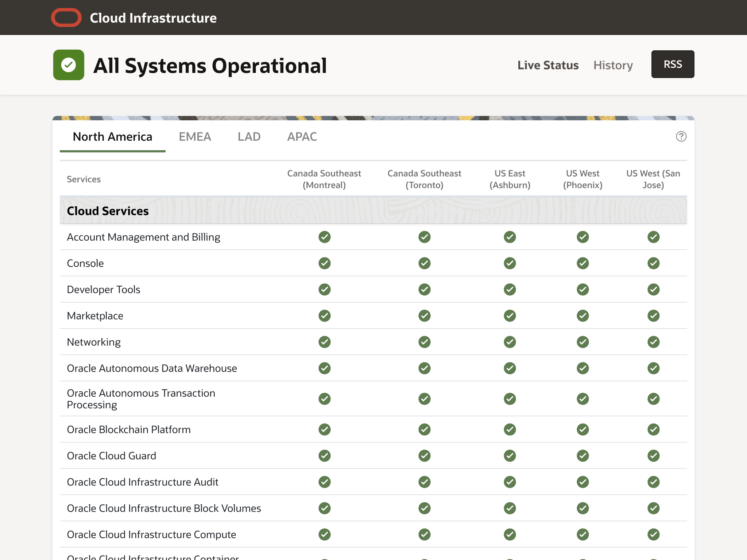The height and width of the screenshot is (560, 747).
Task: Click the Marketplace status icon for US West (Phoenix)
Action: pyautogui.click(x=582, y=316)
